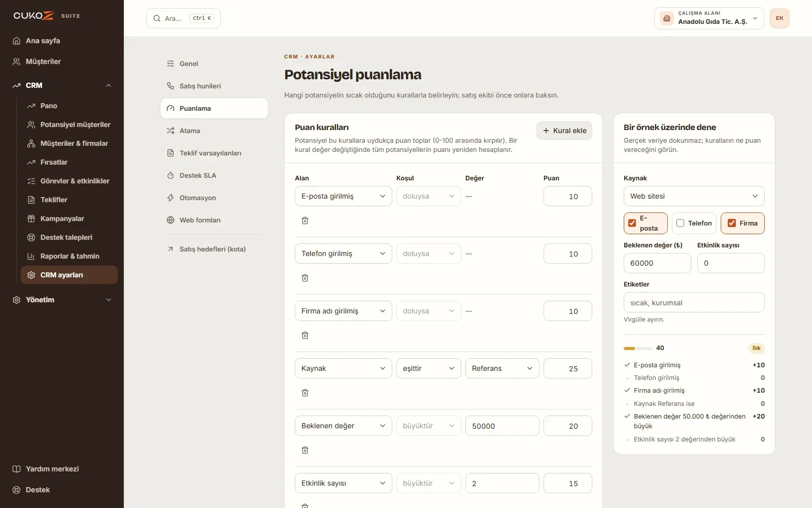
Task: Click the Ara search box
Action: (x=183, y=18)
